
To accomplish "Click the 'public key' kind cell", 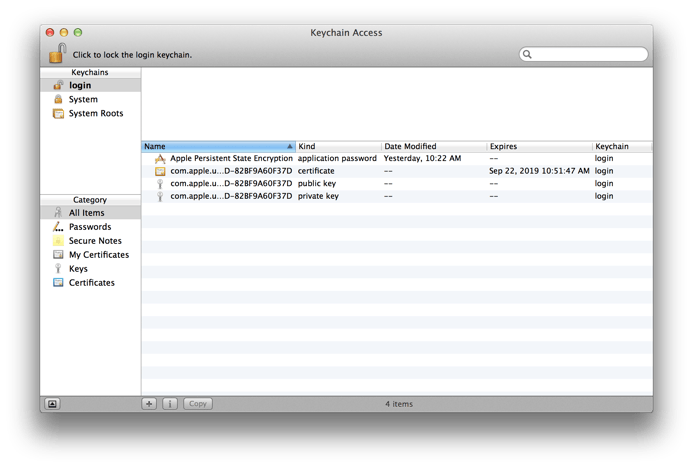I will click(317, 183).
